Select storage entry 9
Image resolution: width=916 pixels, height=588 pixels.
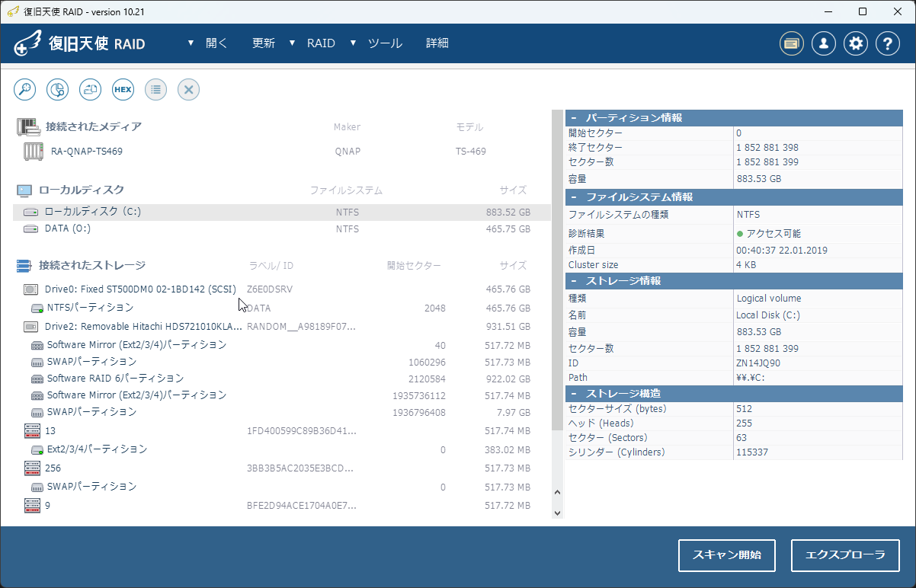click(x=282, y=504)
